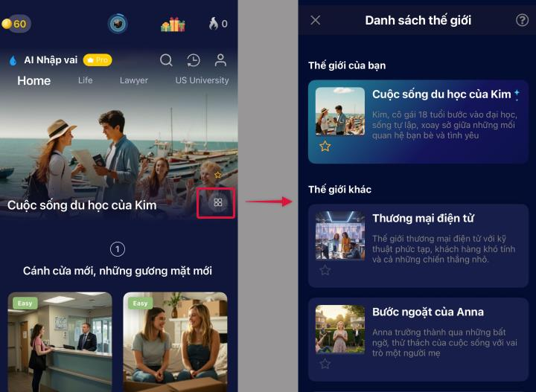Open the history clock icon
536x392 pixels.
[x=193, y=60]
